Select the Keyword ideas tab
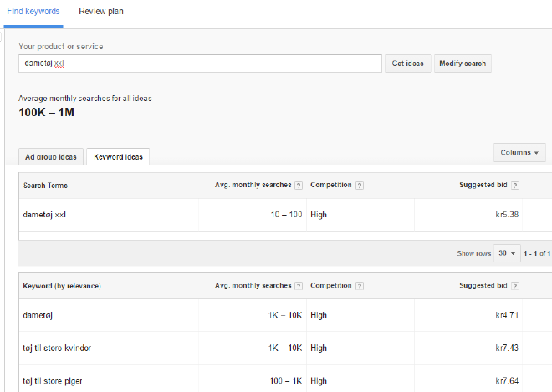Screen dimensions: 552x392 pos(118,157)
